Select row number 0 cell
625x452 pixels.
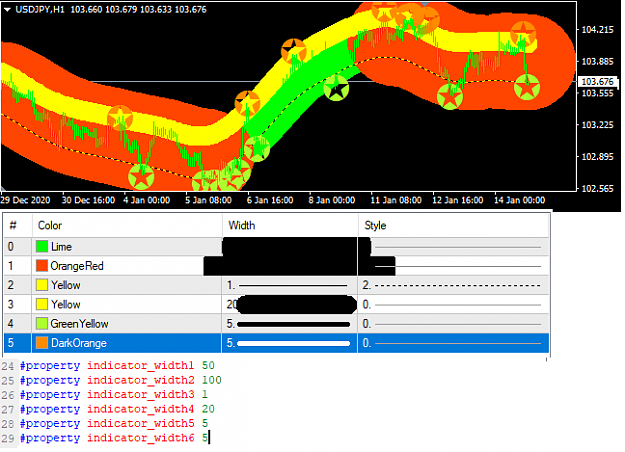[18, 247]
